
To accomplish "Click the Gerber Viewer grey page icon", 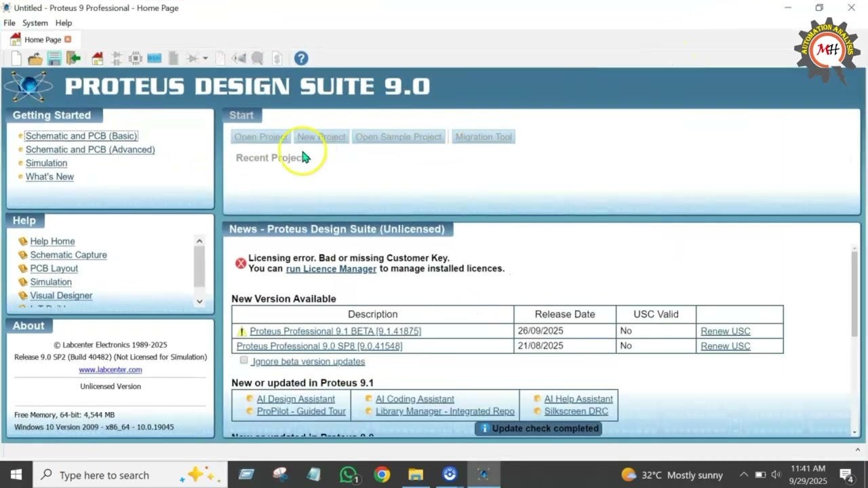I will [174, 59].
